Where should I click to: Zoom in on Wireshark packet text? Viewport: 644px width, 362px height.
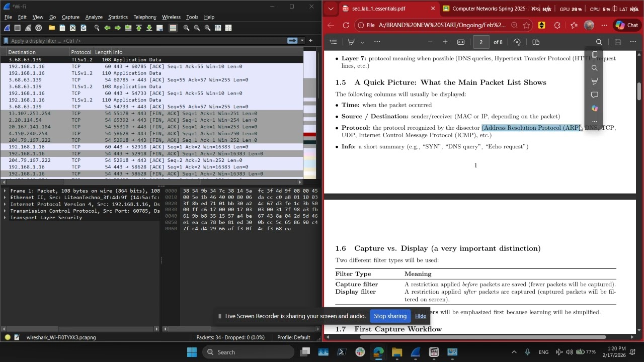tap(186, 28)
